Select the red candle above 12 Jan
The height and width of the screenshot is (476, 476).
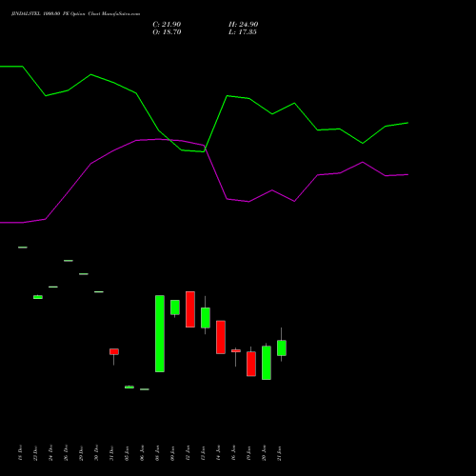tap(190, 309)
